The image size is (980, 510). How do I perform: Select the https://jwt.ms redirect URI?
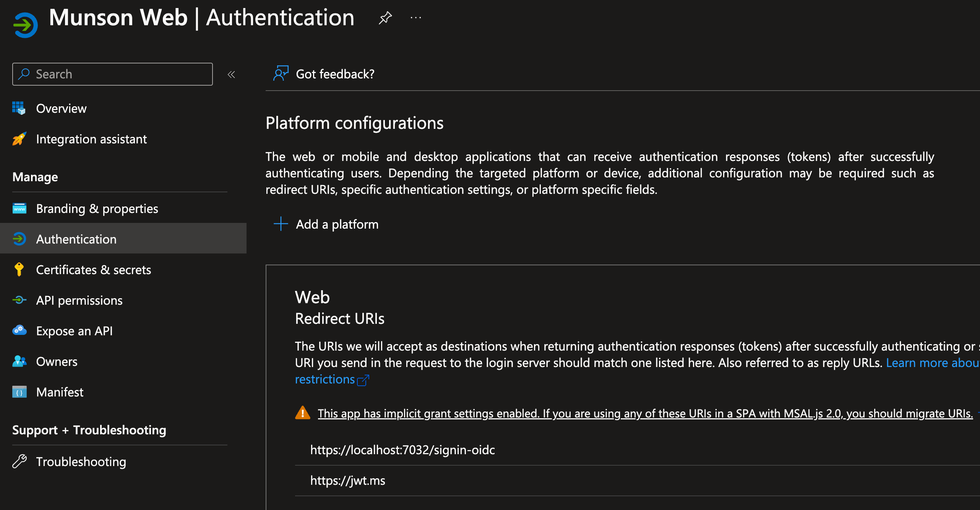pyautogui.click(x=347, y=481)
